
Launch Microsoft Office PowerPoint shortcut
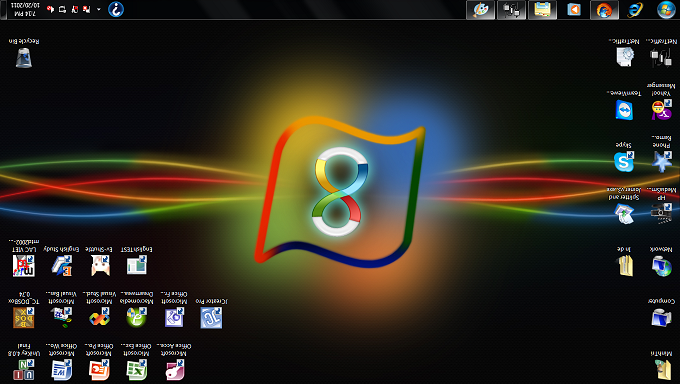coord(99,362)
